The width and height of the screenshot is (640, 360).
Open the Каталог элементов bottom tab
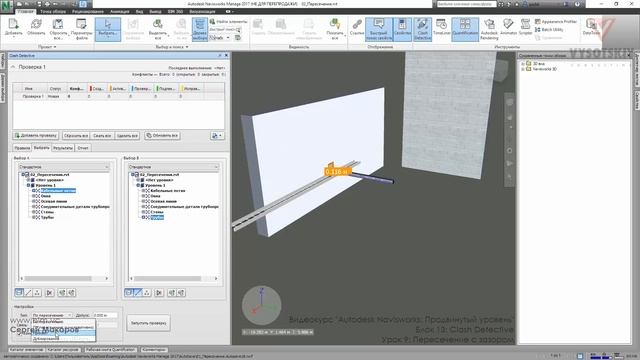tap(26, 350)
